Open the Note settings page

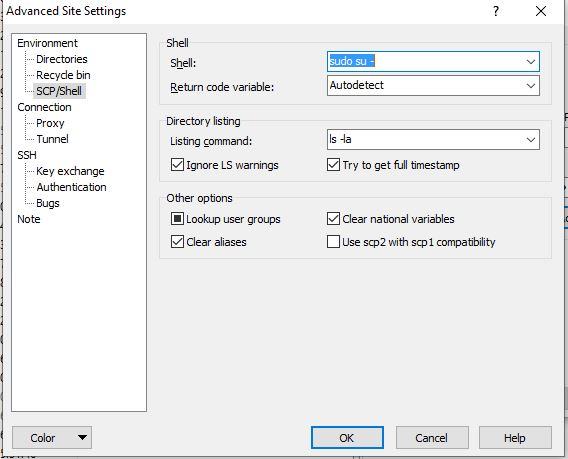[29, 219]
